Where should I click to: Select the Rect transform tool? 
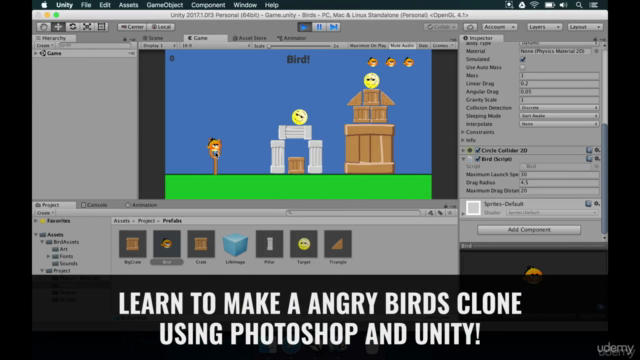pos(101,27)
